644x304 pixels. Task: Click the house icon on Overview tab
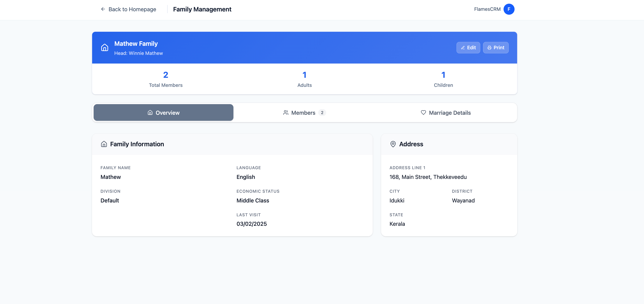pos(150,113)
